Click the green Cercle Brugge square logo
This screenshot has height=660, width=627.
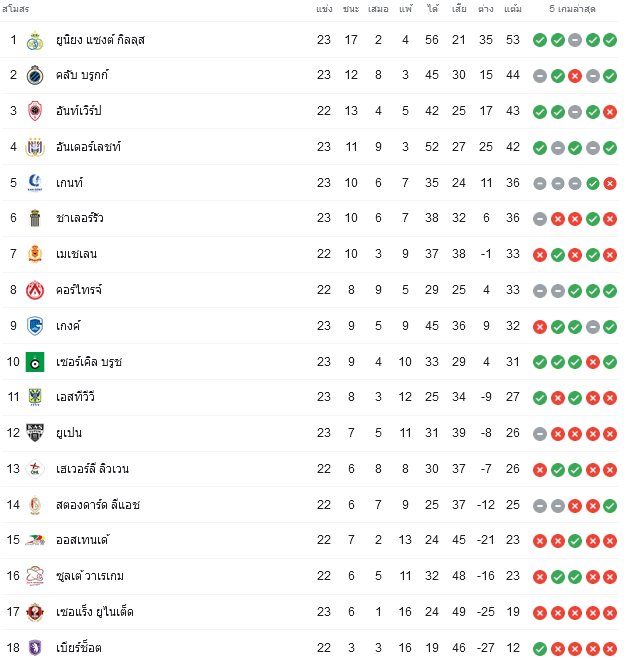tap(35, 362)
